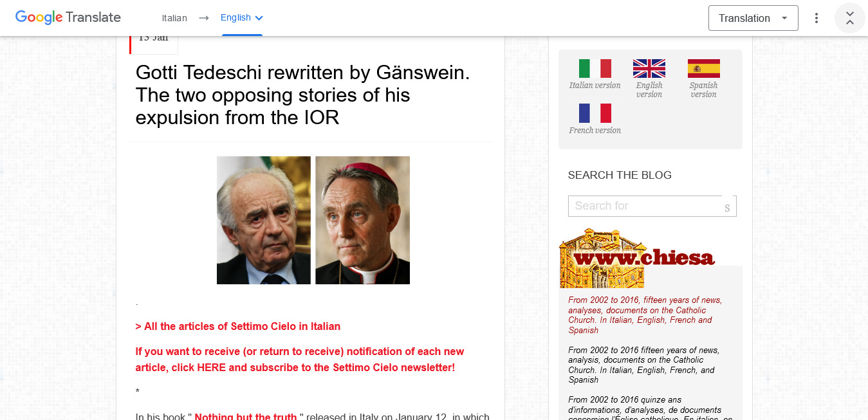
Task: Click the 'SEARCH THE BLOG' heading
Action: 620,175
